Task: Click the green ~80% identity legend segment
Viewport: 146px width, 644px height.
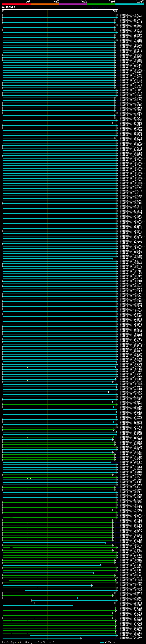Action: (x=101, y=4)
